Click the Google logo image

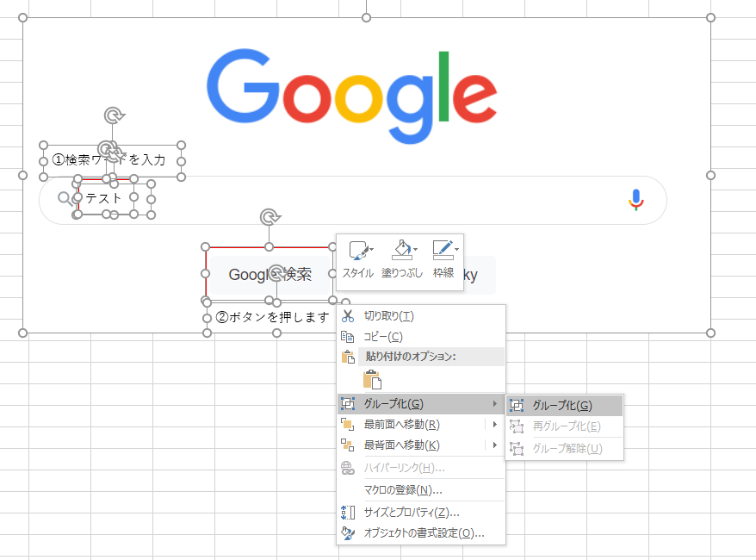click(x=352, y=95)
